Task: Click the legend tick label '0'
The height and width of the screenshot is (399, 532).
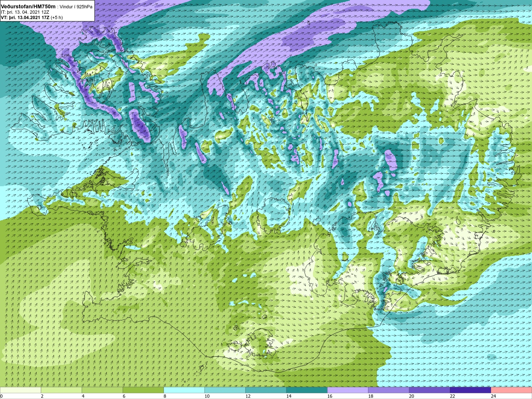Action: click(1, 396)
